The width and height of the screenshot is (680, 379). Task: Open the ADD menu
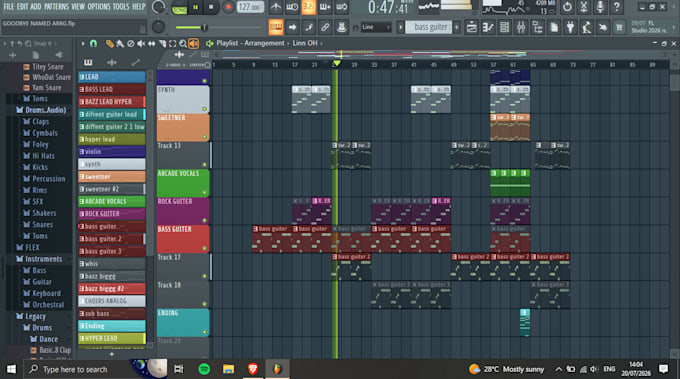point(36,7)
